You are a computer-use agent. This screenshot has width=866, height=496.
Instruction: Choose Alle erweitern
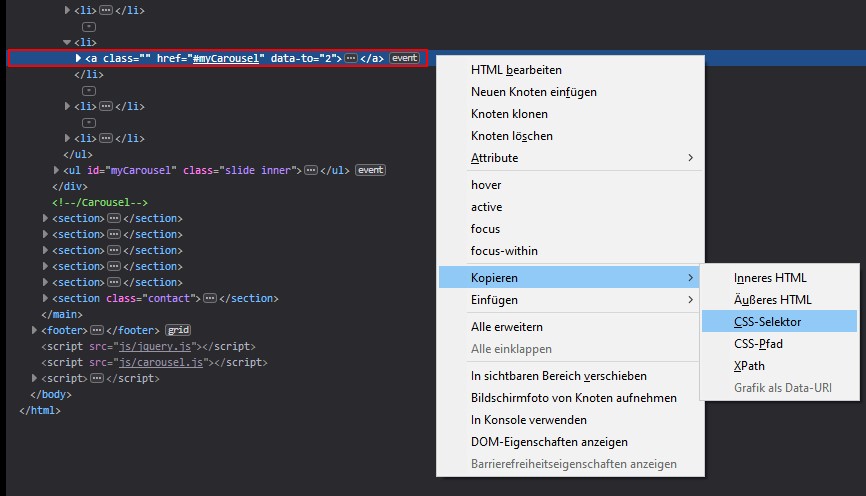pos(571,327)
